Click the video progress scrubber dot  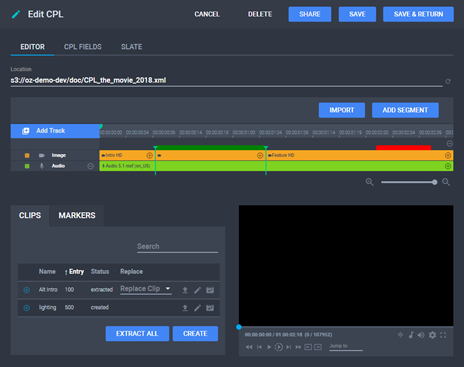239,327
